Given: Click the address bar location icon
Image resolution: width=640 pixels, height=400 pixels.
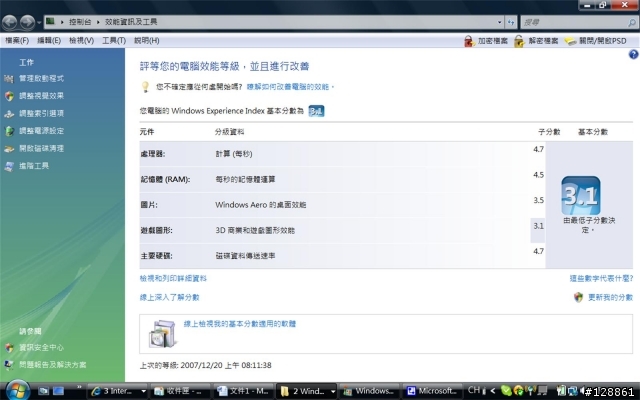Looking at the screenshot, I should 51,21.
